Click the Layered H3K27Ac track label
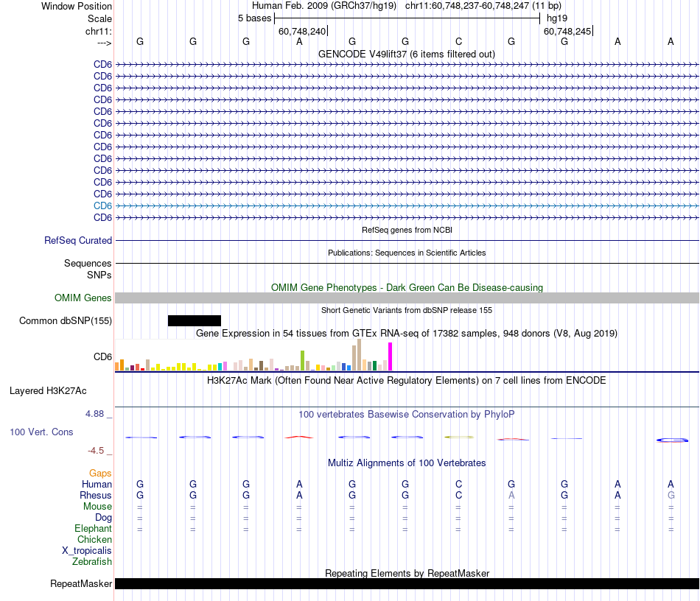This screenshot has width=700, height=601. pos(48,391)
